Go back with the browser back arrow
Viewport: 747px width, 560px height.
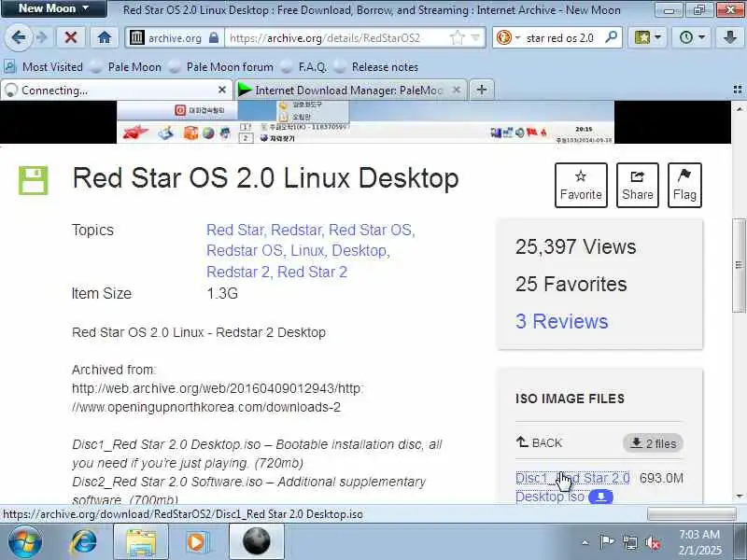(x=18, y=37)
